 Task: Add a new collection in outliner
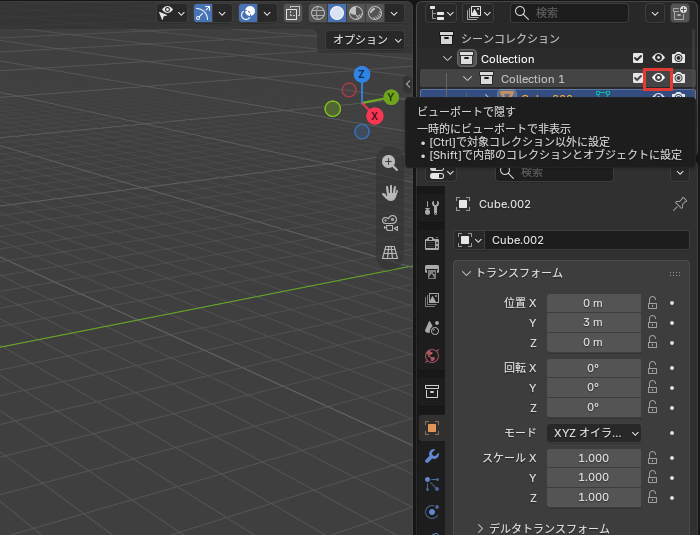click(x=679, y=13)
